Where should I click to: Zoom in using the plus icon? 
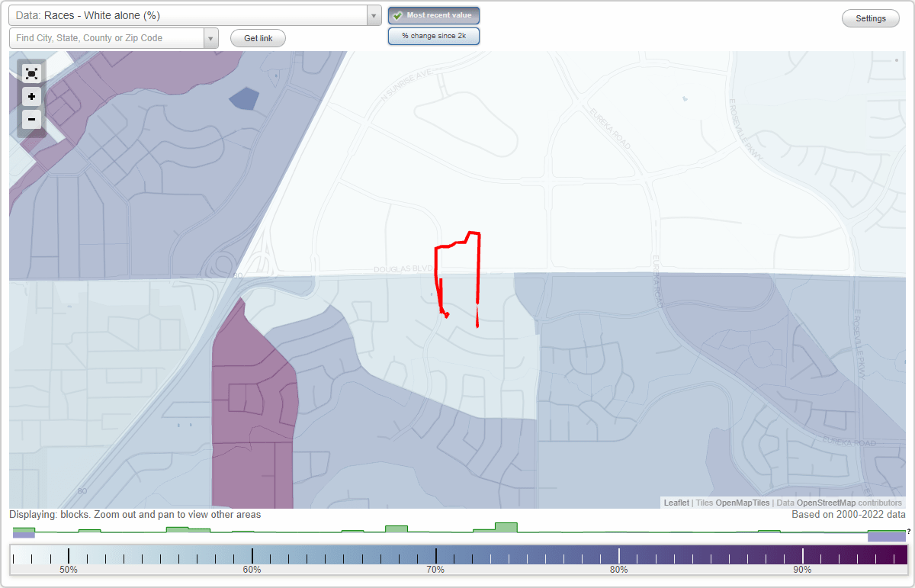[x=31, y=97]
